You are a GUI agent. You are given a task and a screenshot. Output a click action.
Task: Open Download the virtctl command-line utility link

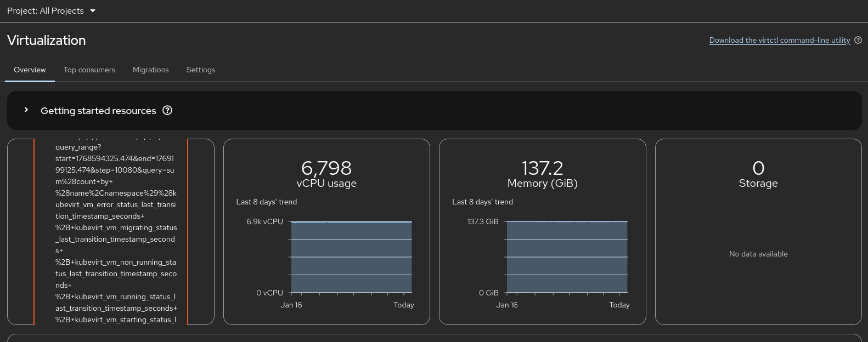point(780,40)
